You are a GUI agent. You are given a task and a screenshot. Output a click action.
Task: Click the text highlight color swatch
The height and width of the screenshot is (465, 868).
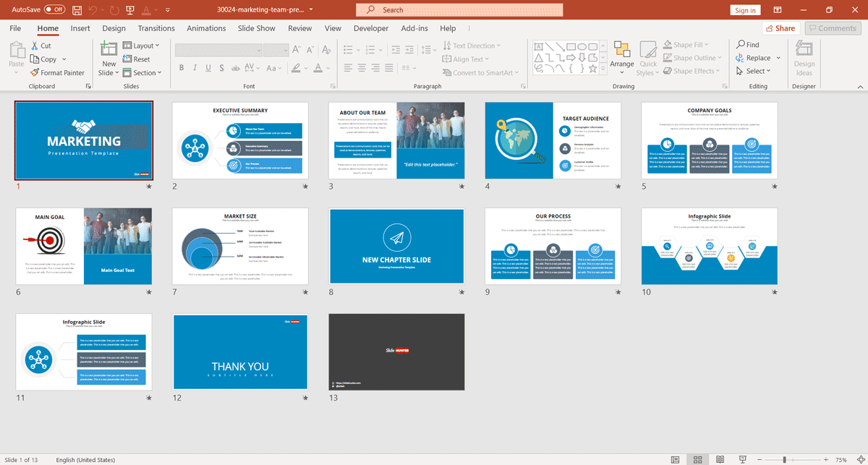pos(297,68)
